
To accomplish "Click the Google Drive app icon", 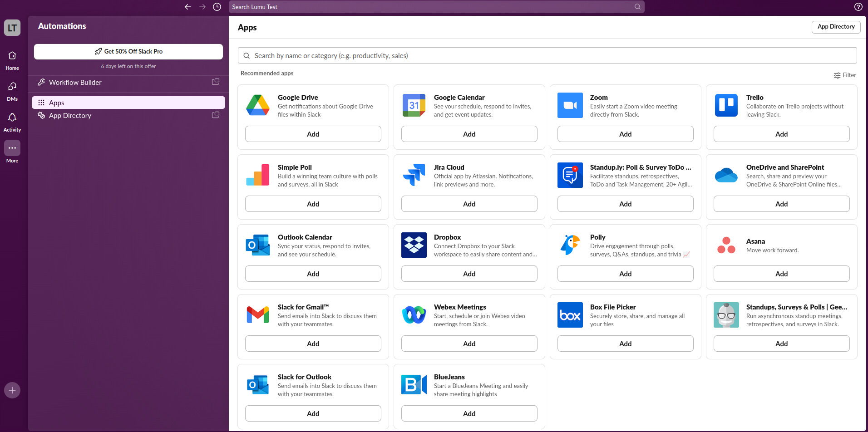I will click(x=258, y=105).
